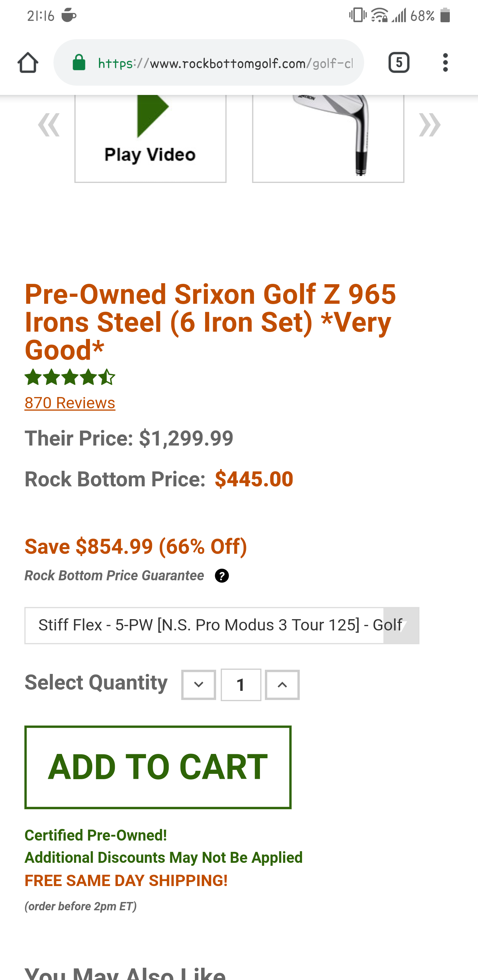
Task: Open the 870 Reviews link
Action: click(x=70, y=403)
